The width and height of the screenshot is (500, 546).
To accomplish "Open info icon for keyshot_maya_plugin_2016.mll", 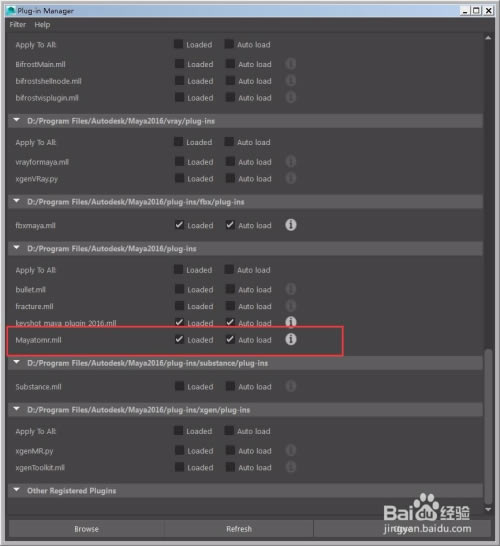I will point(291,322).
